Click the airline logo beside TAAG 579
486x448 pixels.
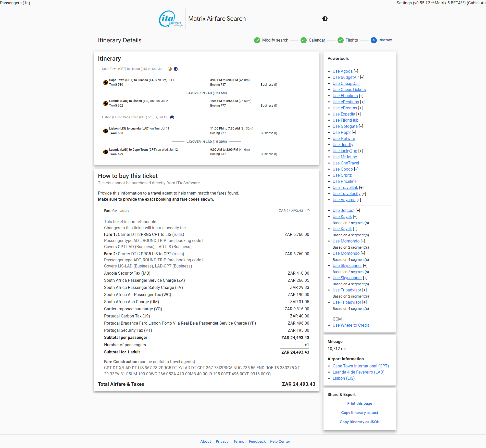click(105, 152)
